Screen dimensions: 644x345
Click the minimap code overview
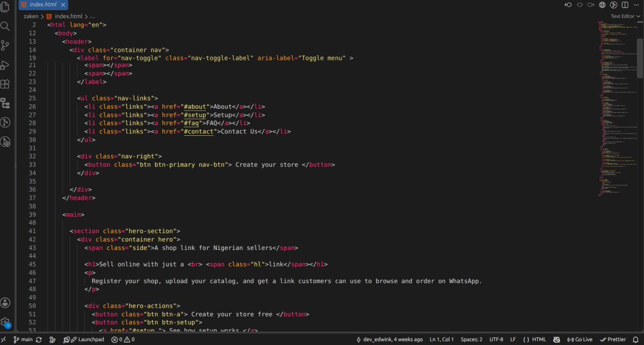(617, 107)
